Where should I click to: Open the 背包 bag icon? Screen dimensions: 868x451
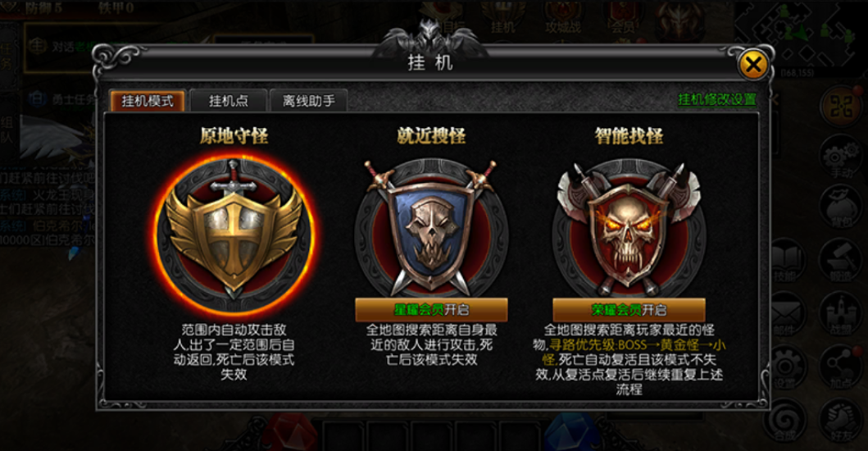[841, 207]
